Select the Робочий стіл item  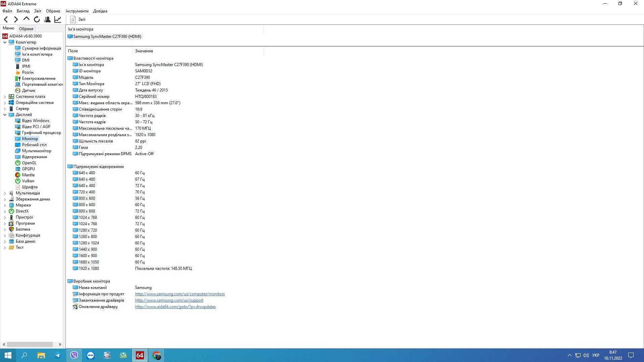(34, 145)
